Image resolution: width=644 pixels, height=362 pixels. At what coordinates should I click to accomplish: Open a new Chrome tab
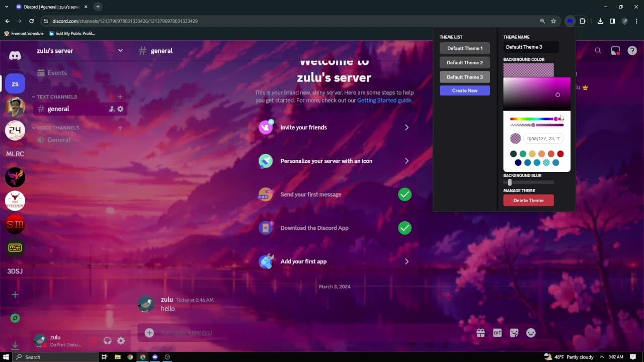tap(98, 7)
